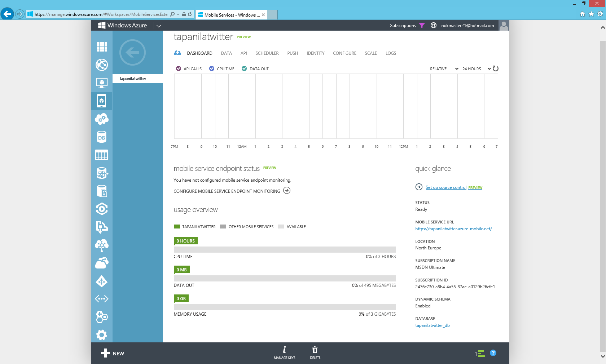Open browser tools gear icon
Screen dimensions: 606x364
(600, 14)
